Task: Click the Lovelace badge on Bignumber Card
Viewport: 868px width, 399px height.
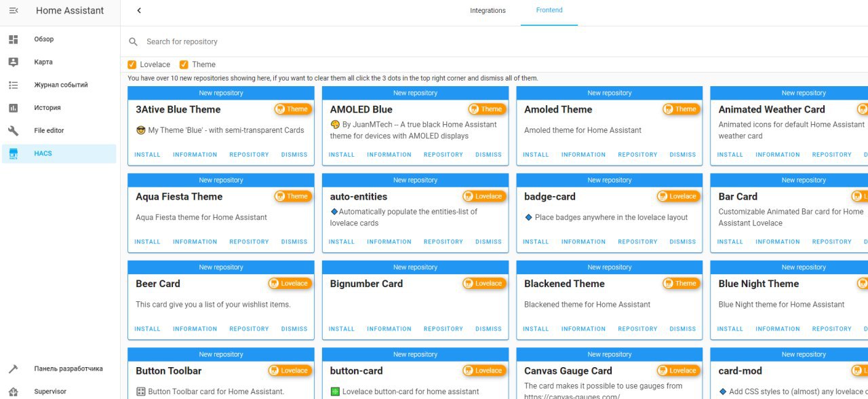Action: (484, 284)
